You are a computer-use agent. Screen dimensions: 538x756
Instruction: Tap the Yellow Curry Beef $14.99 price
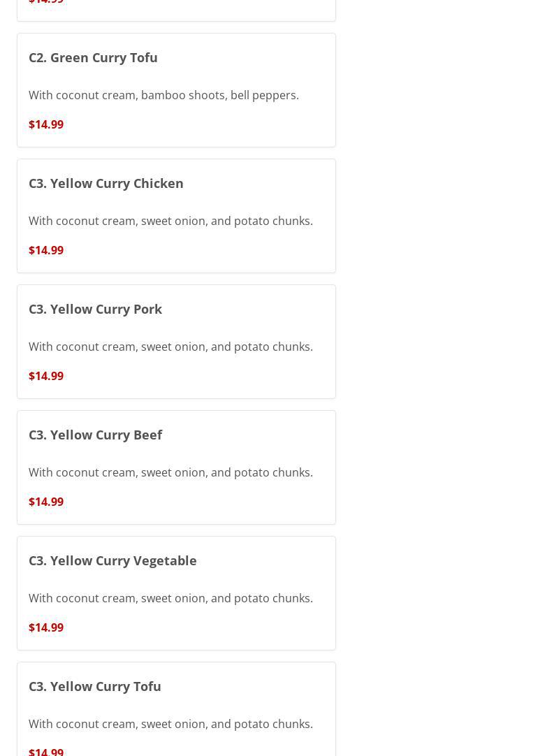[x=46, y=502]
